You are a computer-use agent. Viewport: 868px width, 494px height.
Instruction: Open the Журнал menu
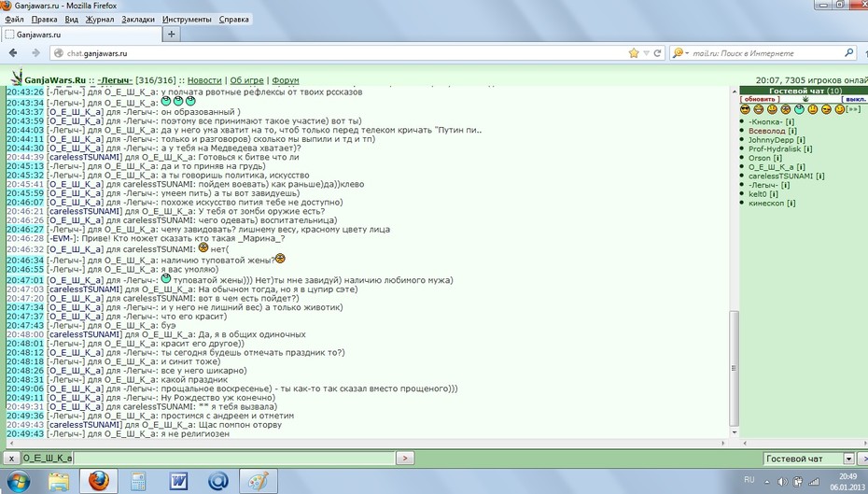point(100,20)
